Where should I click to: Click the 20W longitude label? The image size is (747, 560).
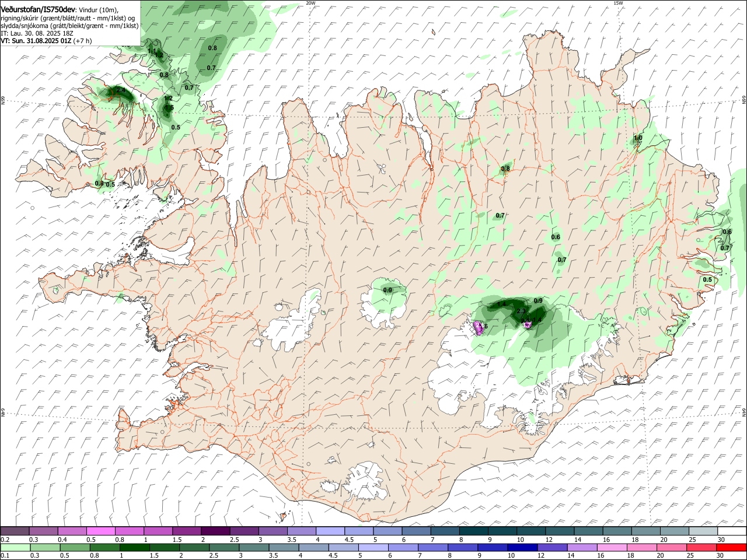pos(310,3)
